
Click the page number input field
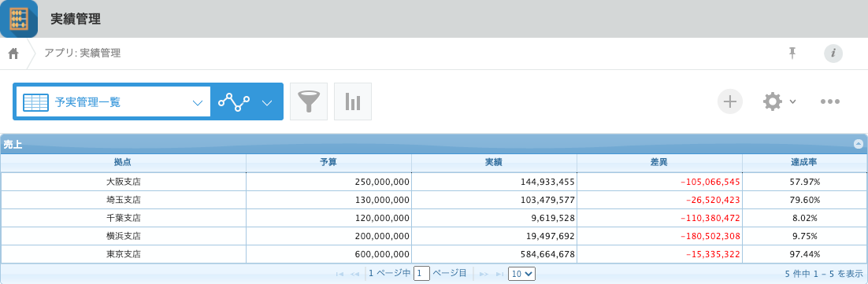(422, 274)
